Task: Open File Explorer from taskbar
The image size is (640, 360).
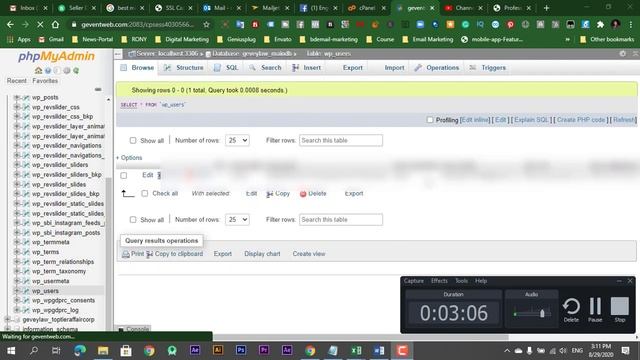Action: point(103,351)
